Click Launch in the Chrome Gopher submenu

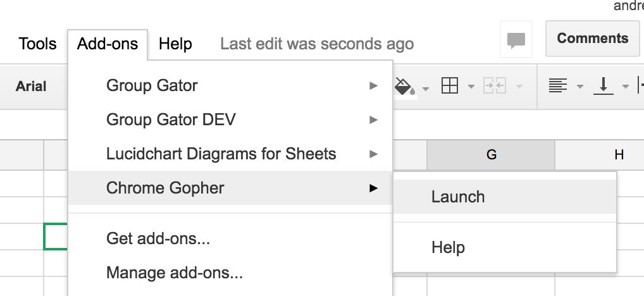pyautogui.click(x=458, y=197)
